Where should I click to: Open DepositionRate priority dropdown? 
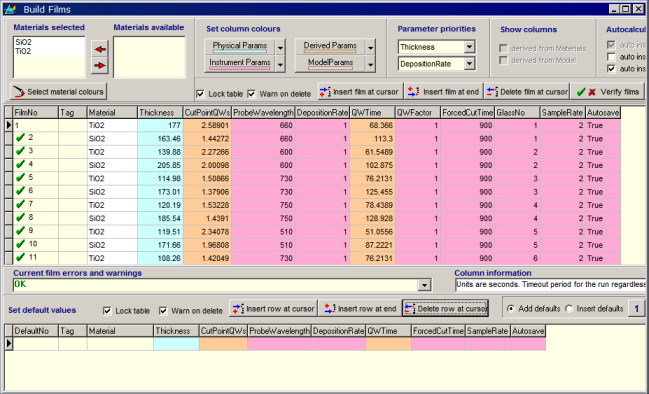click(x=469, y=64)
